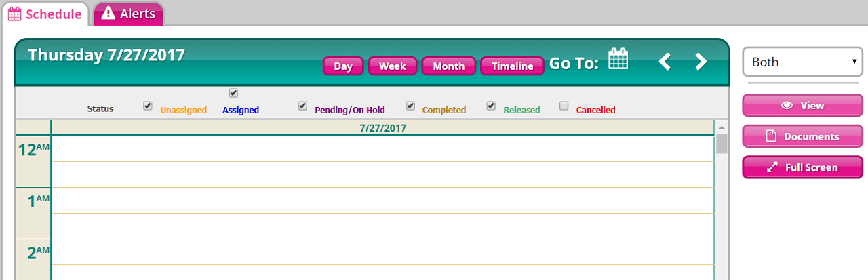Click the calendar icon on Schedule tab
Screen dimensions: 868x280
[x=14, y=14]
